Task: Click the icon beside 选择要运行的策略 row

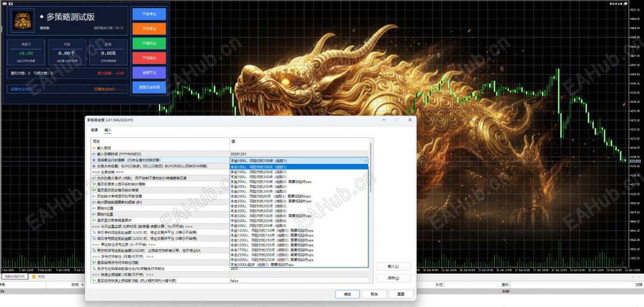Action: click(93, 160)
